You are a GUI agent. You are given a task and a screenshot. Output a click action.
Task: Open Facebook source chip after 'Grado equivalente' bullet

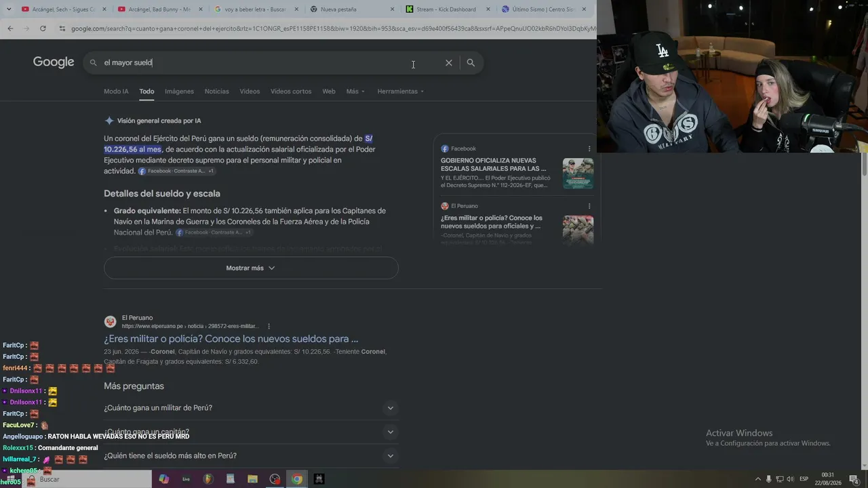[214, 232]
